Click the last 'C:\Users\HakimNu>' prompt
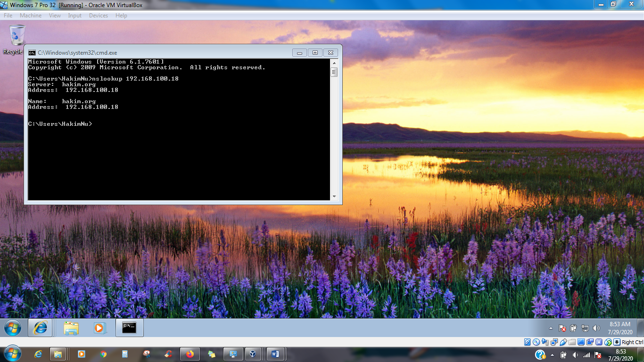The width and height of the screenshot is (644, 362). tap(60, 124)
